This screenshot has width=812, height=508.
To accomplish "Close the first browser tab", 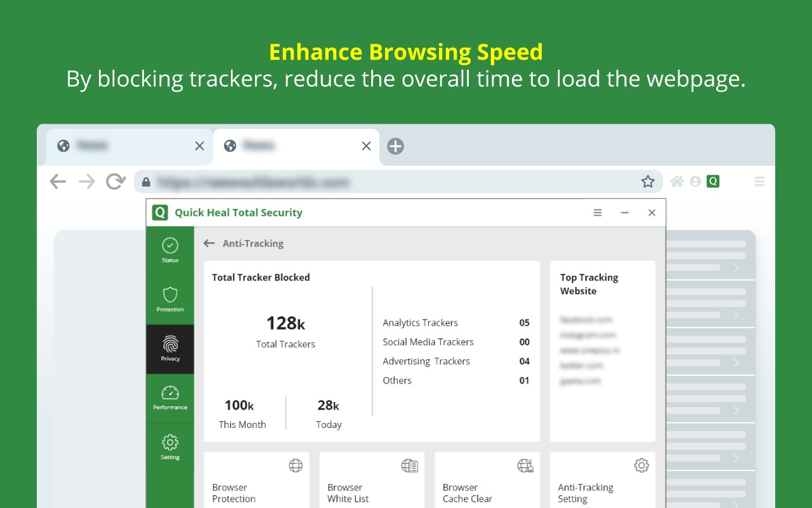I will (199, 146).
